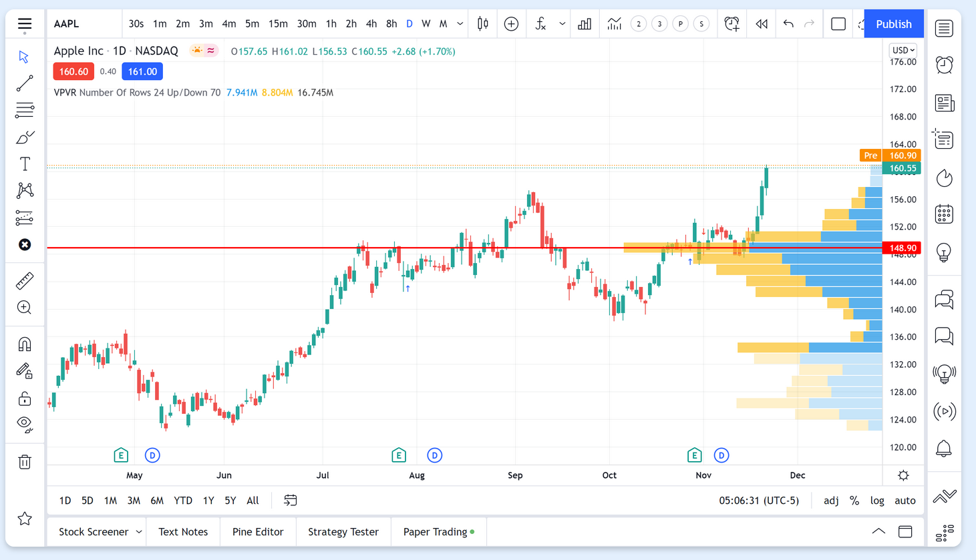Open the forecasting and measurement tools
The height and width of the screenshot is (560, 976).
(25, 218)
